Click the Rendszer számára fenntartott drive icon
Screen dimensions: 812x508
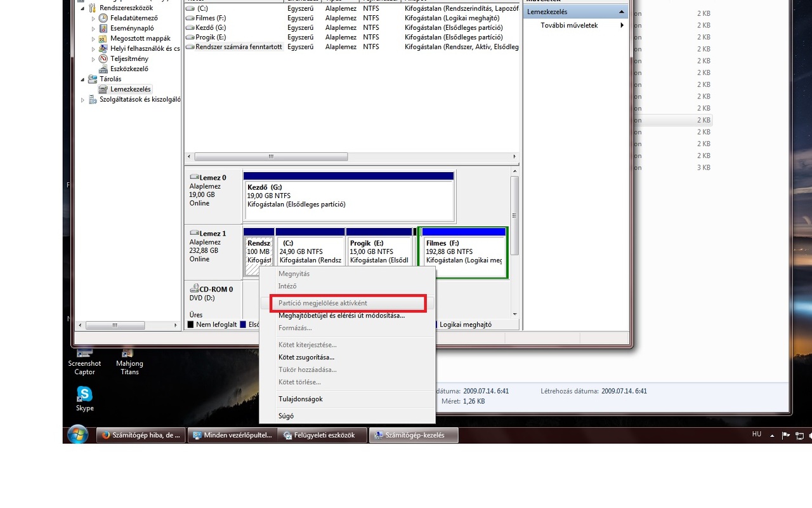coord(190,46)
